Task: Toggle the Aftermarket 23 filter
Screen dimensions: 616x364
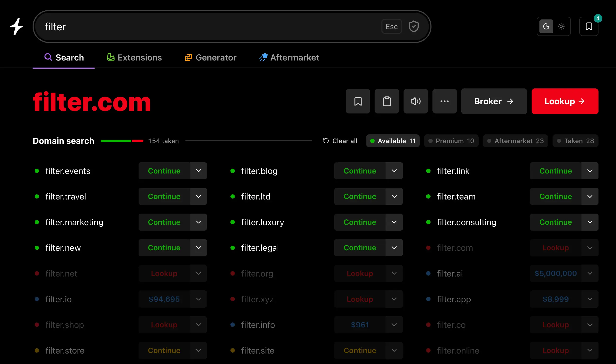Action: pyautogui.click(x=515, y=141)
